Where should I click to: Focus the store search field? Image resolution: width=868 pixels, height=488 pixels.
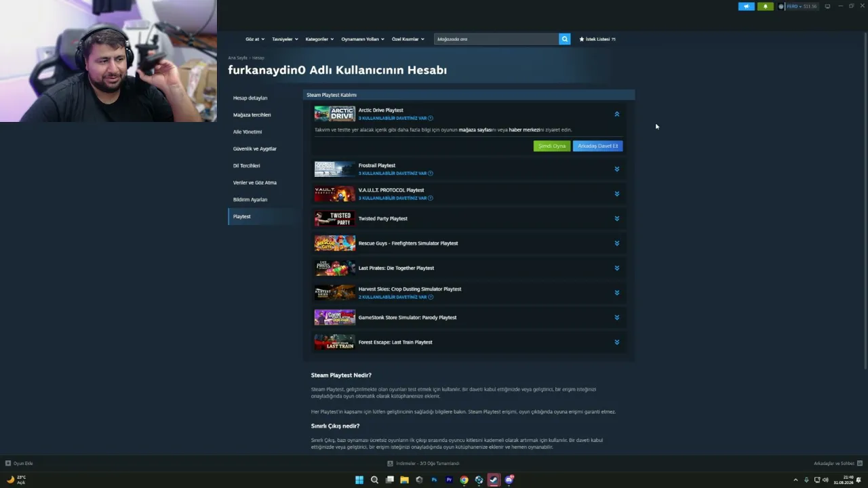click(x=496, y=39)
